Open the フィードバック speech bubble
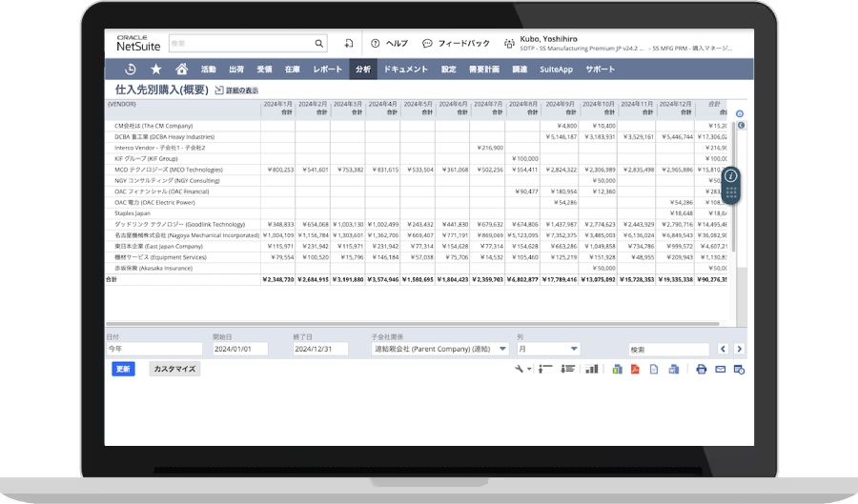This screenshot has width=858, height=504. click(427, 44)
